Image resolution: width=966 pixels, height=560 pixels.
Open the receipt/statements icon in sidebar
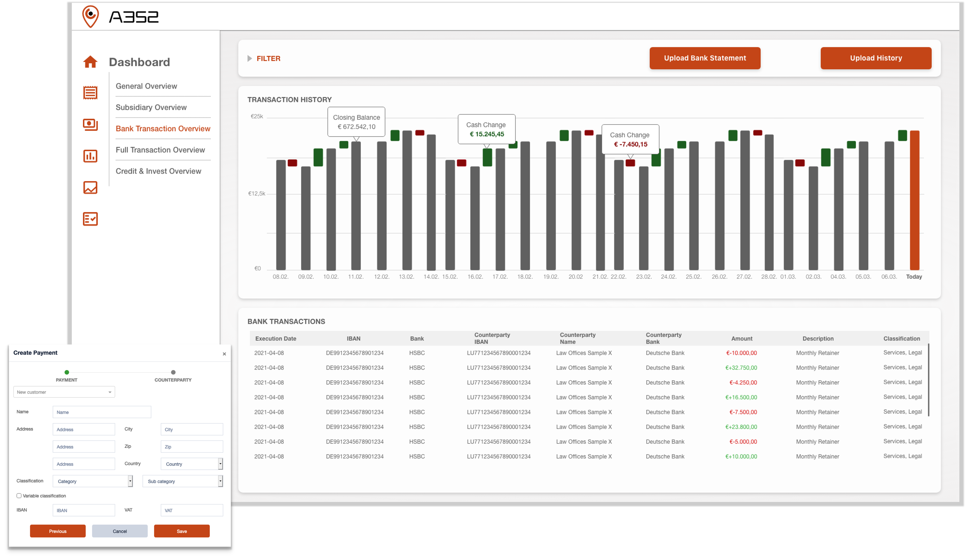click(x=90, y=93)
